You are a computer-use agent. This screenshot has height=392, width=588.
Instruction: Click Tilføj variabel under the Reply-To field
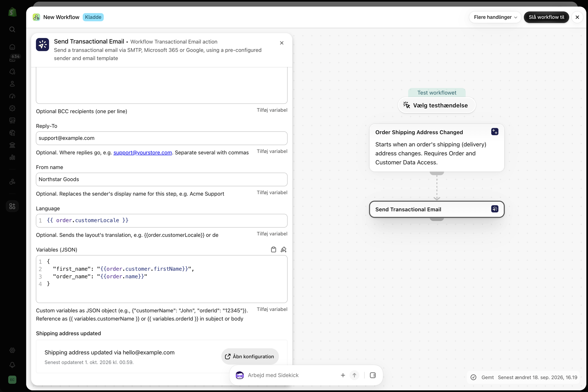pos(272,151)
